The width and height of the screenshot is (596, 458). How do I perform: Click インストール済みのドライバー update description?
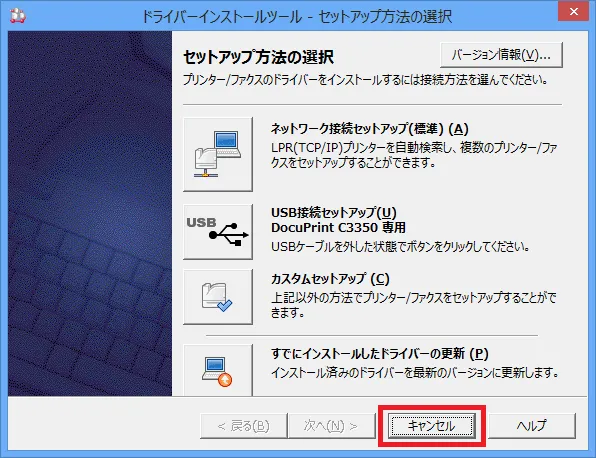tap(414, 372)
